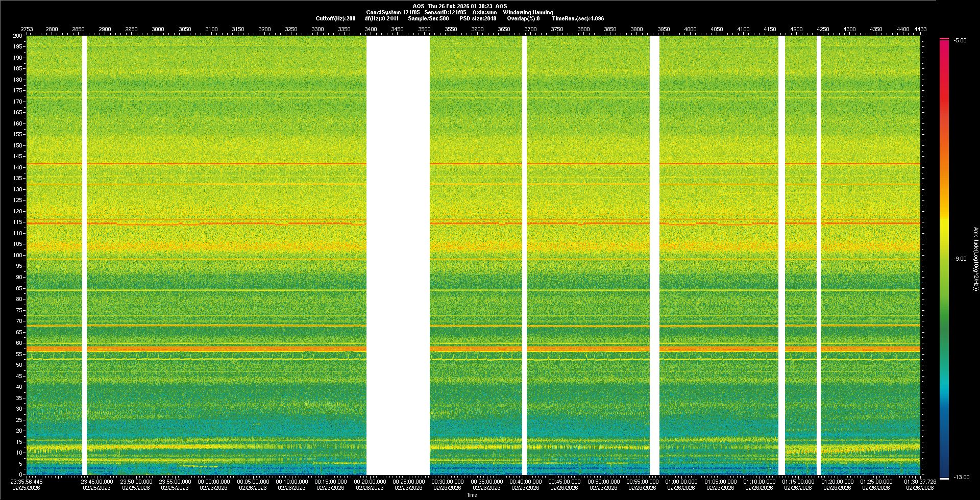Viewport: 980px width, 500px height.
Task: Click the -13.00 label at color scale bottom
Action: pos(961,477)
